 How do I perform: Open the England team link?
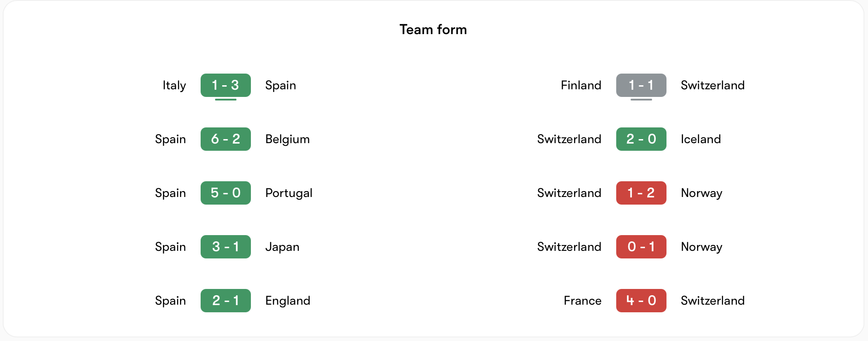pyautogui.click(x=288, y=301)
